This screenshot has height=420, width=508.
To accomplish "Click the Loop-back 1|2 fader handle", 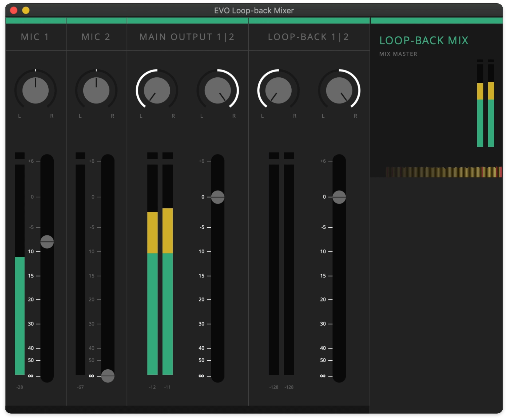I will tap(339, 197).
